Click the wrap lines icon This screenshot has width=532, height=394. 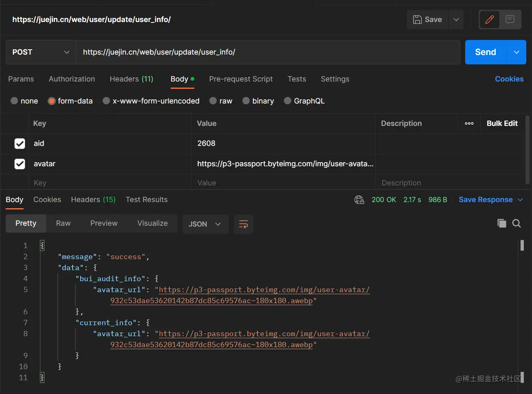(244, 224)
